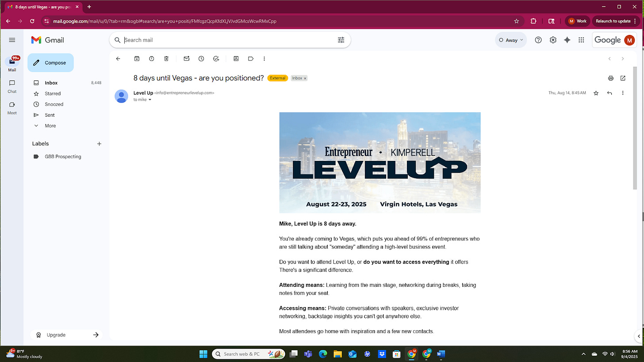This screenshot has height=362, width=644.
Task: Open Mail section in left rail
Action: pyautogui.click(x=12, y=64)
